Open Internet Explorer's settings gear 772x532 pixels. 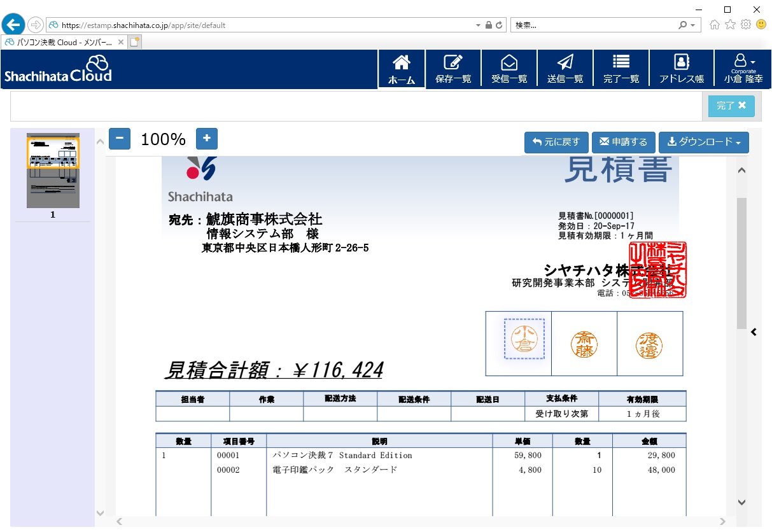(746, 24)
